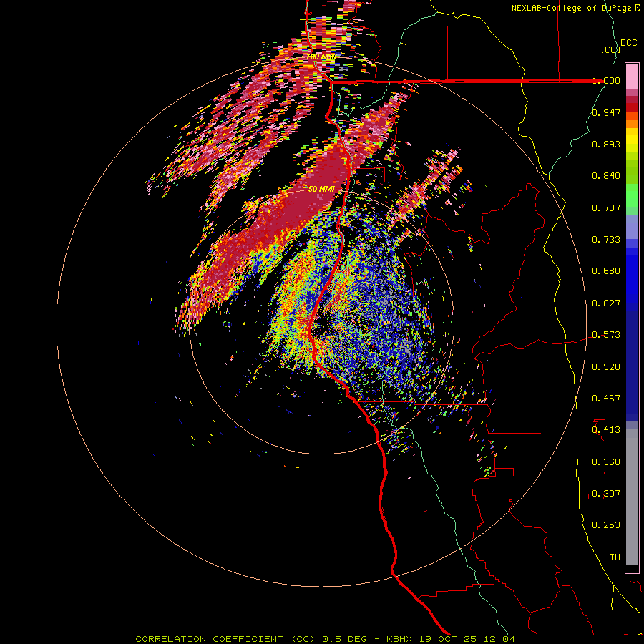644x644 pixels.
Task: Click the [CC] label above the color bar
Action: pyautogui.click(x=610, y=49)
